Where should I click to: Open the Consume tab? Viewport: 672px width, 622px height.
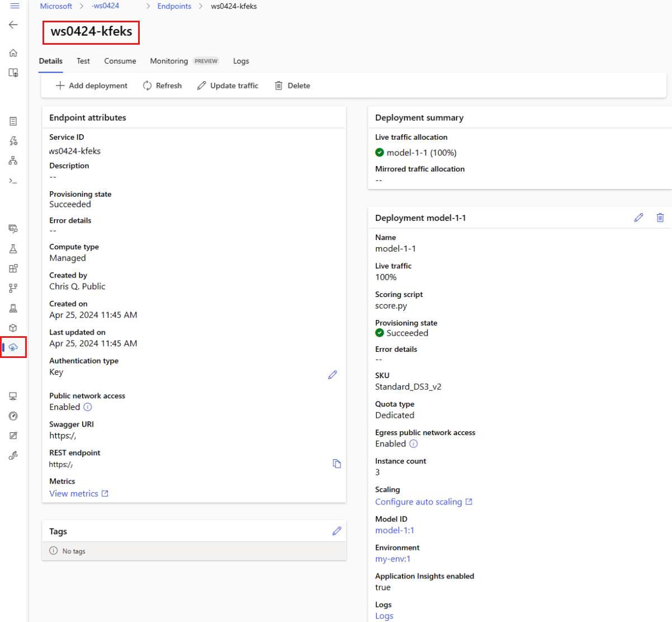(120, 61)
